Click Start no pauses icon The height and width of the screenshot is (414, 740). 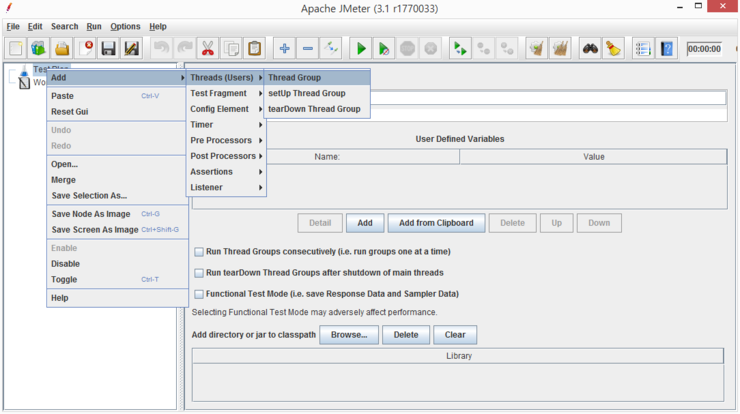coord(384,49)
